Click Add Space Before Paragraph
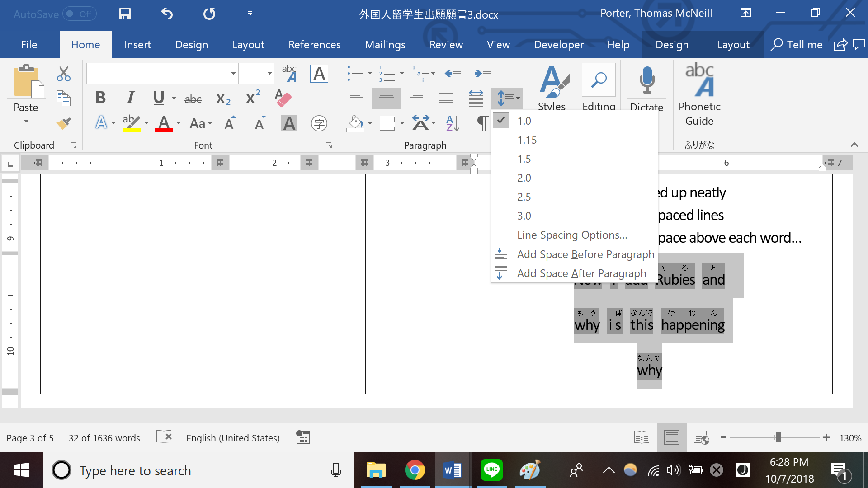The width and height of the screenshot is (868, 488). click(x=574, y=254)
